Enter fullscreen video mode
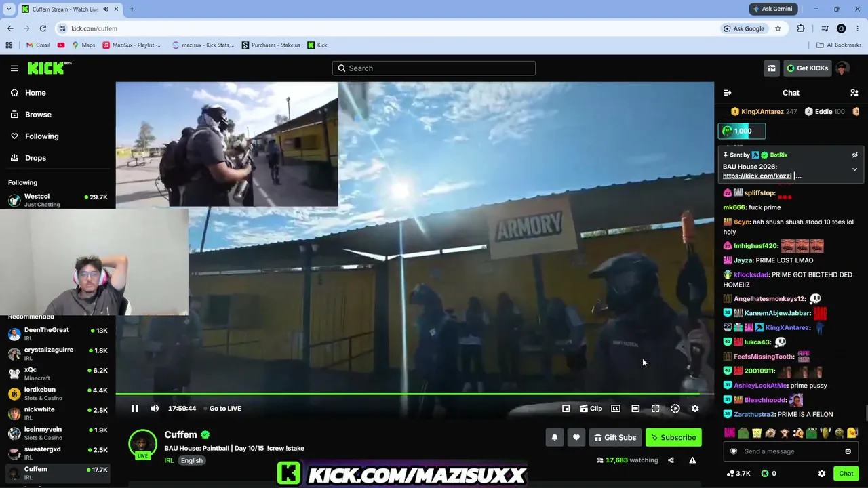 point(655,409)
